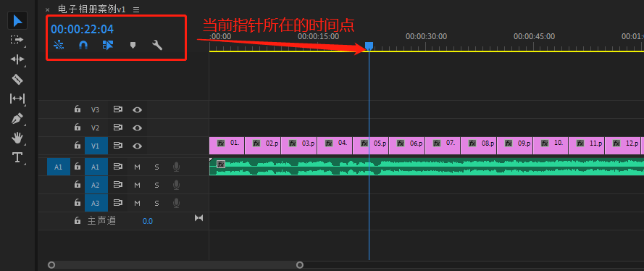Open fx badge on audio clip
644x271 pixels.
[x=221, y=164]
